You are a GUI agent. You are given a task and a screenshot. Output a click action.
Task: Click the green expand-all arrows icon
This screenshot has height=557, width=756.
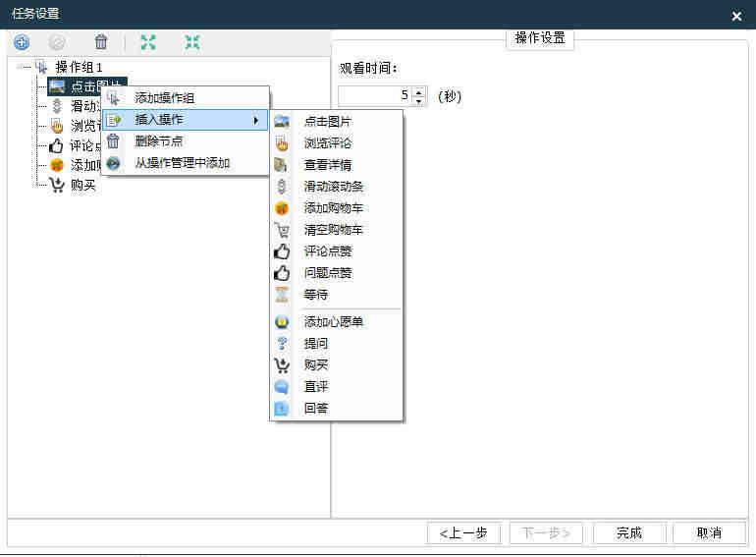pos(148,42)
